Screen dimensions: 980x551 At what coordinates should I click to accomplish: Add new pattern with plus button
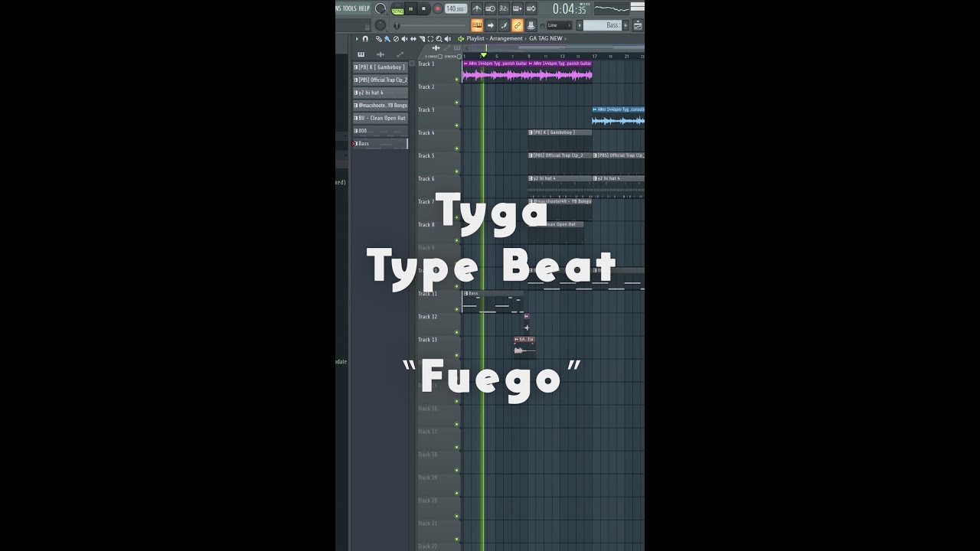pos(626,25)
